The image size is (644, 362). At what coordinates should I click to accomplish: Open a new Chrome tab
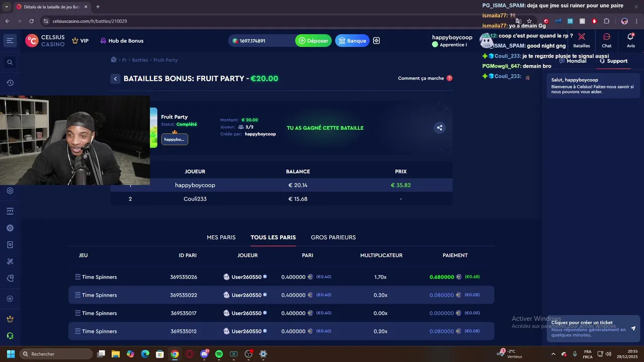pyautogui.click(x=98, y=7)
